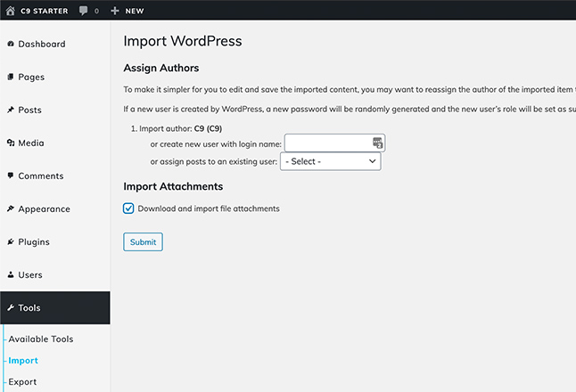Click the Appearance brush icon
The height and width of the screenshot is (392, 576).
11,208
